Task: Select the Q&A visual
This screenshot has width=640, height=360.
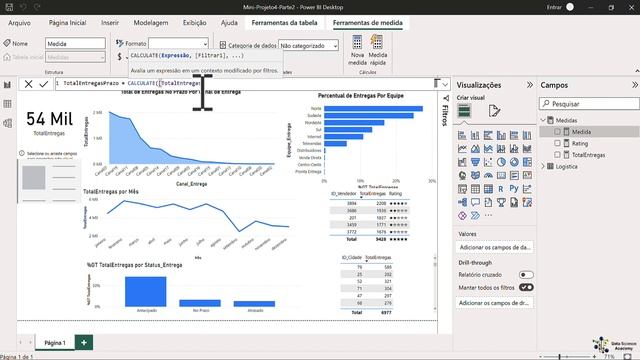Action: (x=475, y=202)
